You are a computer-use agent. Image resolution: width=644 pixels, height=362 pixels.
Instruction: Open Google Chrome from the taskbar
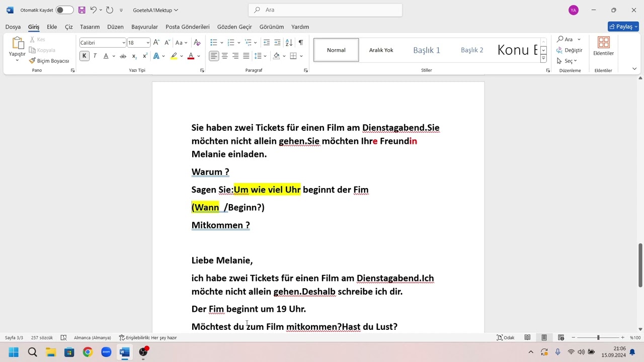point(88,352)
